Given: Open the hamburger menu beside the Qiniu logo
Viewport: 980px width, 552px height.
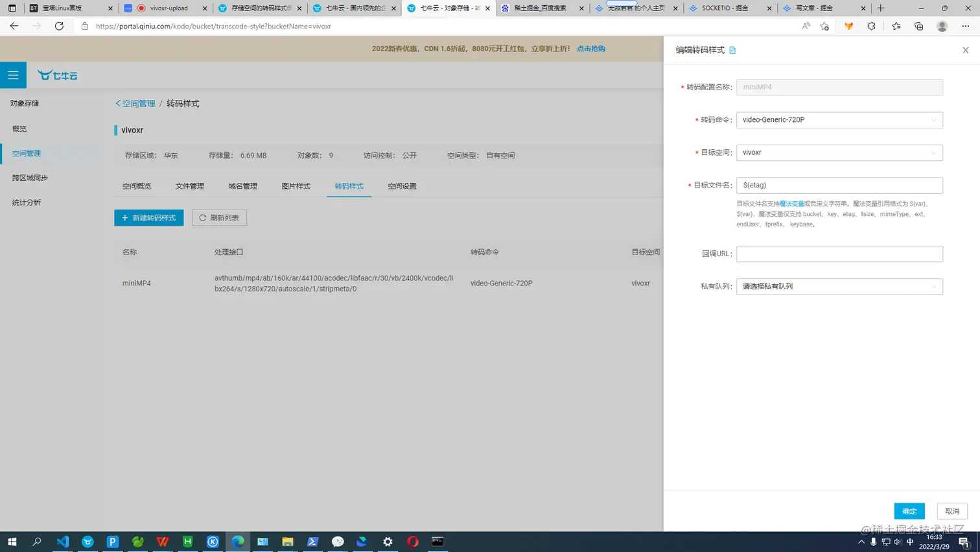Looking at the screenshot, I should coord(13,75).
